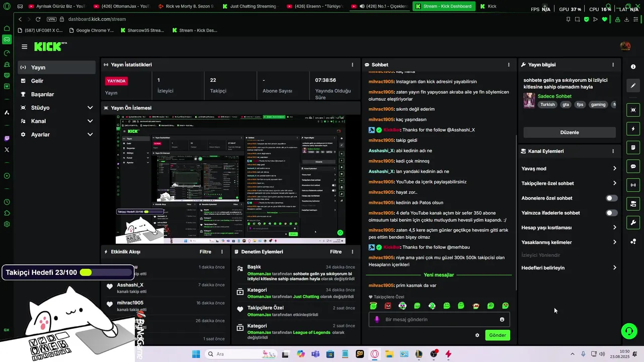
Task: Open Yavaş mod settings chevron
Action: (x=614, y=168)
